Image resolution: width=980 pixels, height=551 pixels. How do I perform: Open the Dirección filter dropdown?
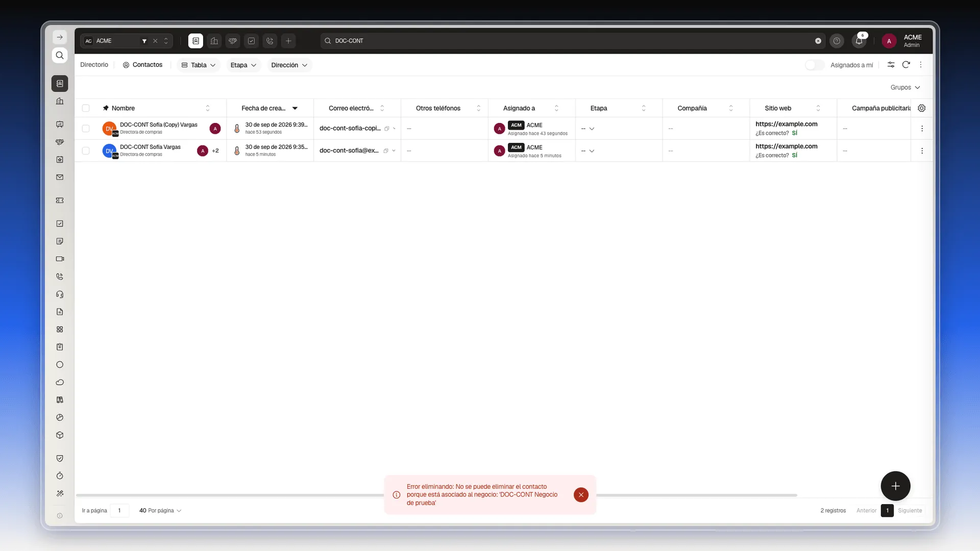tap(289, 65)
